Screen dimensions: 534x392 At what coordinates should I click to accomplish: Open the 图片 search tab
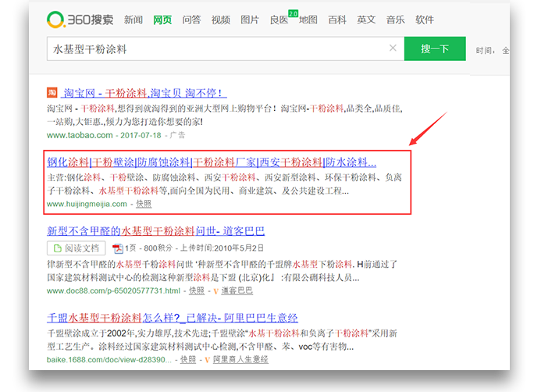pos(250,20)
